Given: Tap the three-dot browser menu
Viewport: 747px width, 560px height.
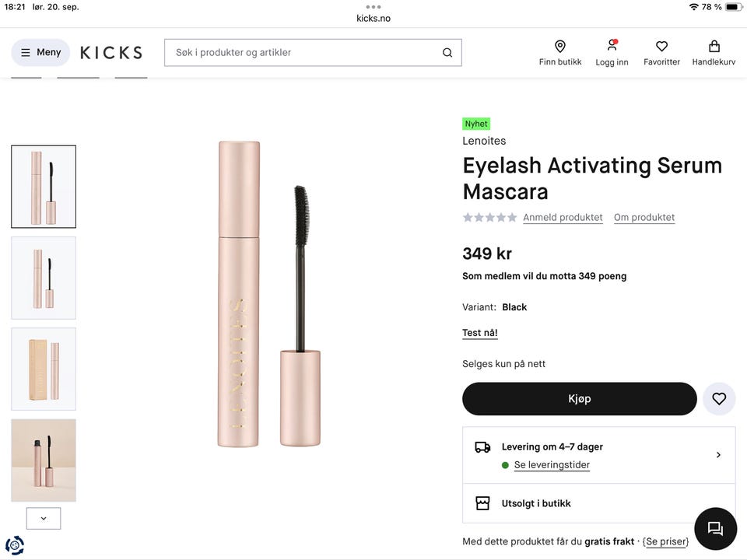Looking at the screenshot, I should tap(373, 6).
